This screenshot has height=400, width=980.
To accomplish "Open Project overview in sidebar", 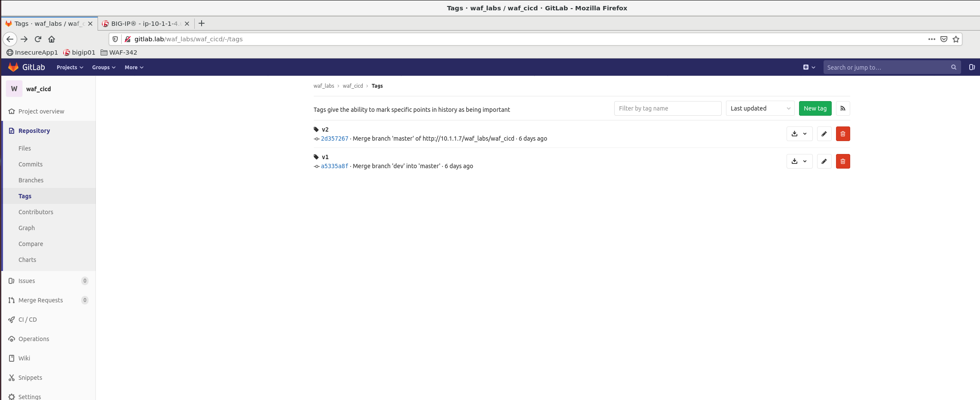I will tap(41, 111).
